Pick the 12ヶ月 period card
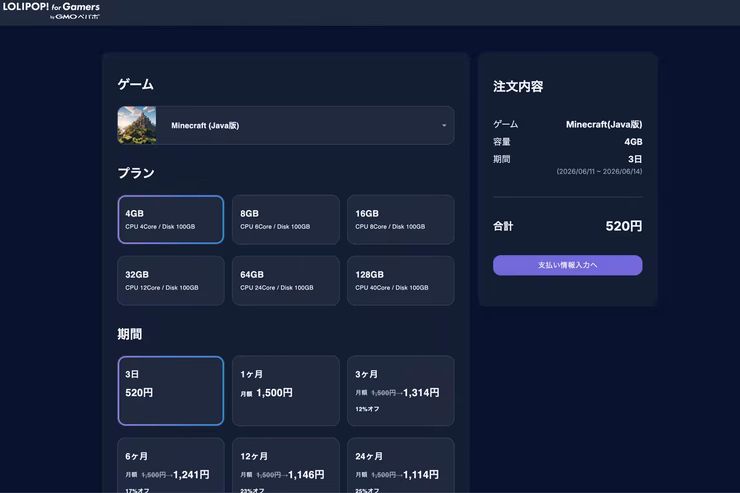This screenshot has width=740, height=493. click(x=286, y=466)
